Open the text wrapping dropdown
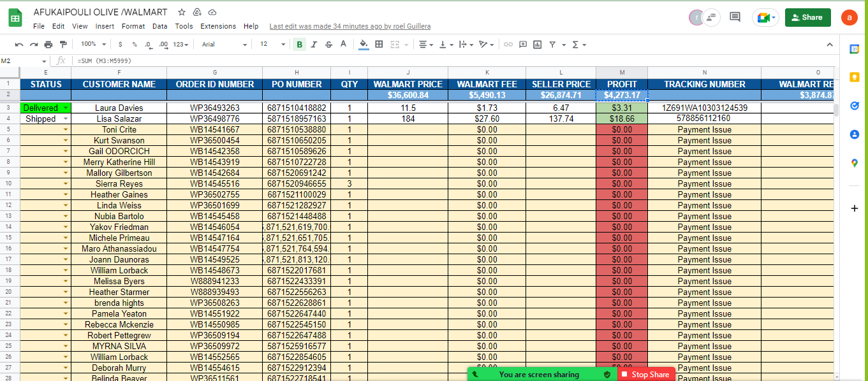Viewport: 868px width, 381px height. (x=465, y=45)
